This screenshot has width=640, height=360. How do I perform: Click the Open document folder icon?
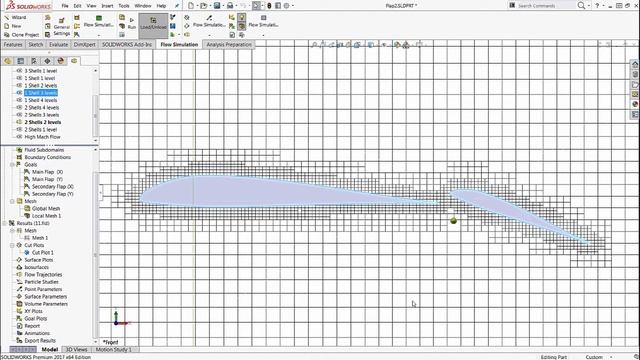click(x=203, y=6)
